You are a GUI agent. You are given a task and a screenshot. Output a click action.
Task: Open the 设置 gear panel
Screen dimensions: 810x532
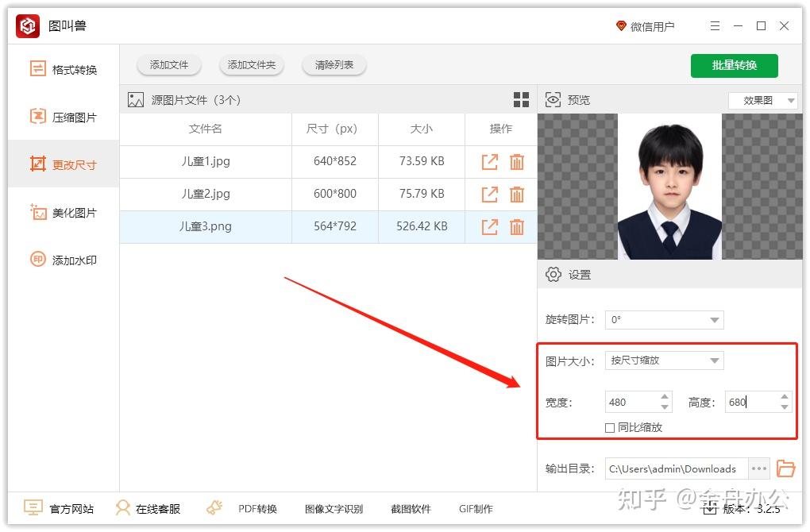point(553,274)
